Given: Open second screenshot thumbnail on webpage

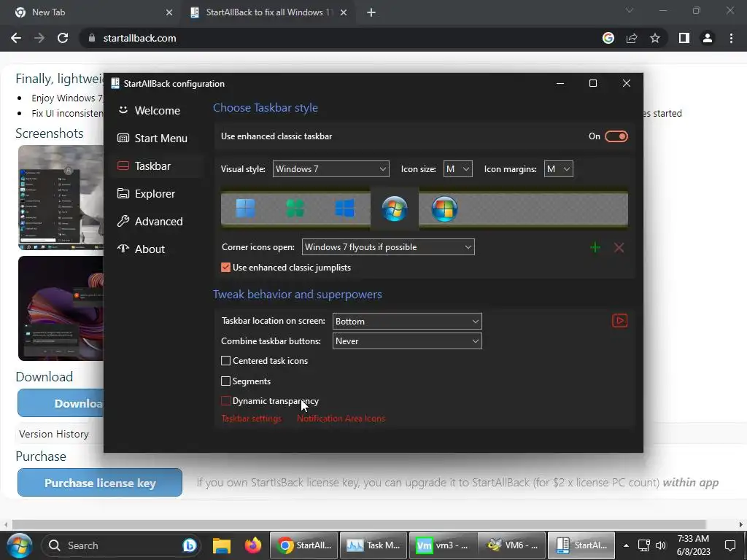Looking at the screenshot, I should coord(61,308).
